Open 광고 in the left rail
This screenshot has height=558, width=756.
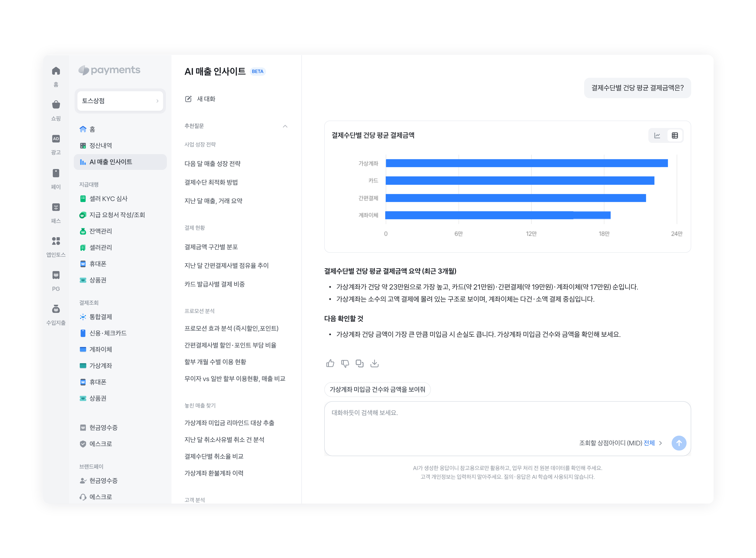pyautogui.click(x=56, y=145)
